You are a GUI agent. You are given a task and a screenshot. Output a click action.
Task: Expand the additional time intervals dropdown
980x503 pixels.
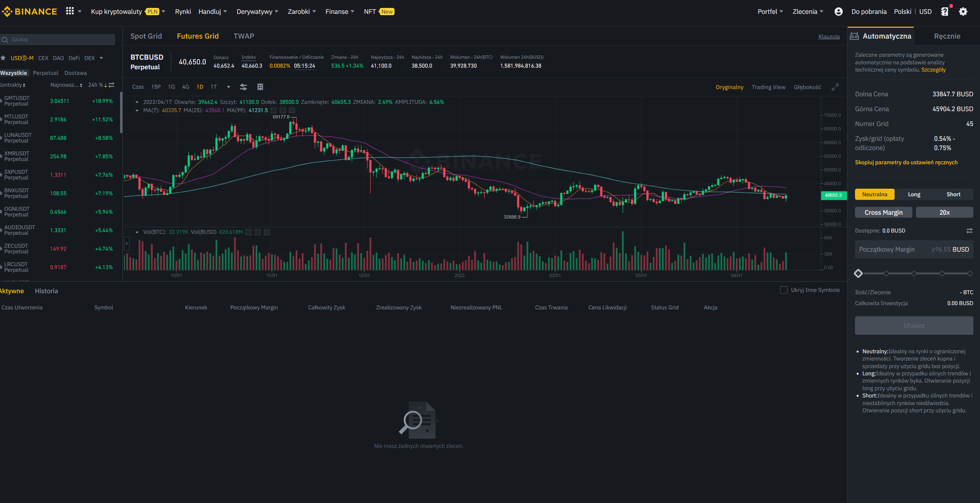(228, 87)
